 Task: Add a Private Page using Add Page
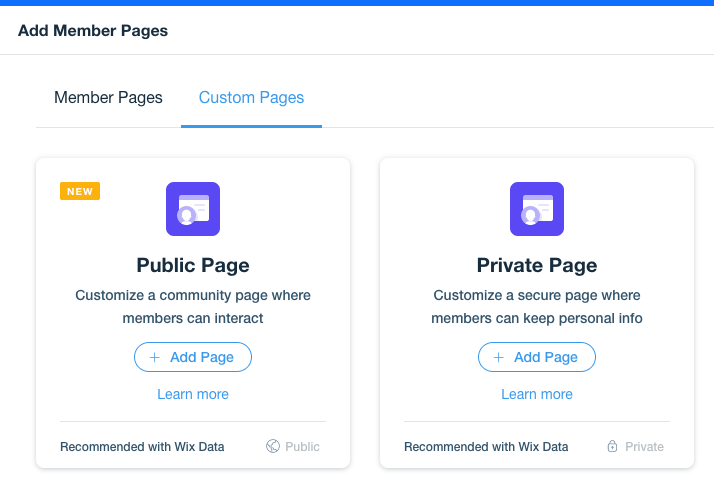(537, 357)
